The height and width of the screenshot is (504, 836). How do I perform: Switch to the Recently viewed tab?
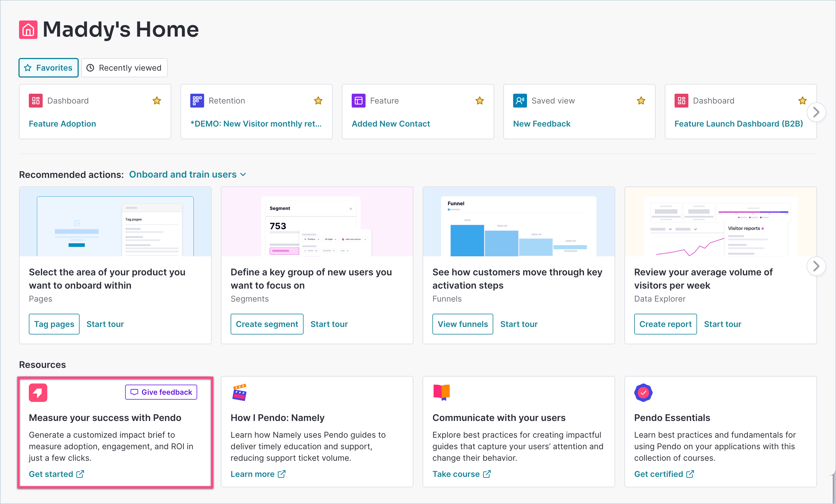tap(124, 68)
